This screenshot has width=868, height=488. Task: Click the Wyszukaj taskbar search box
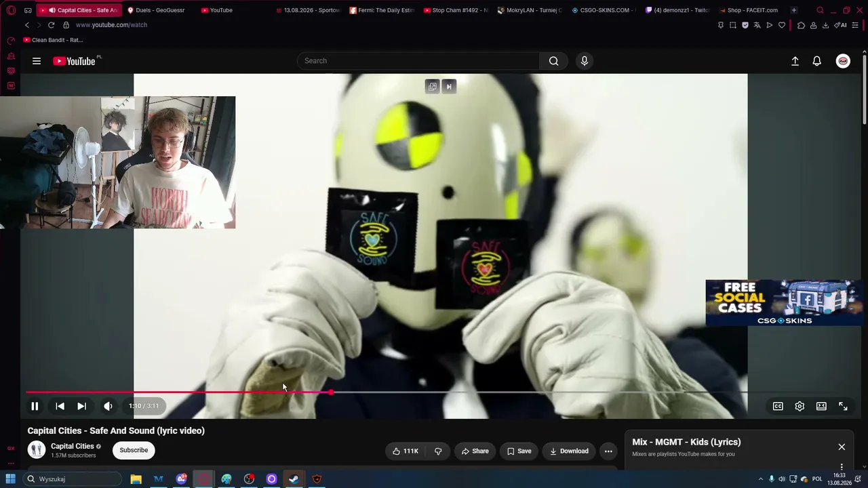71,479
